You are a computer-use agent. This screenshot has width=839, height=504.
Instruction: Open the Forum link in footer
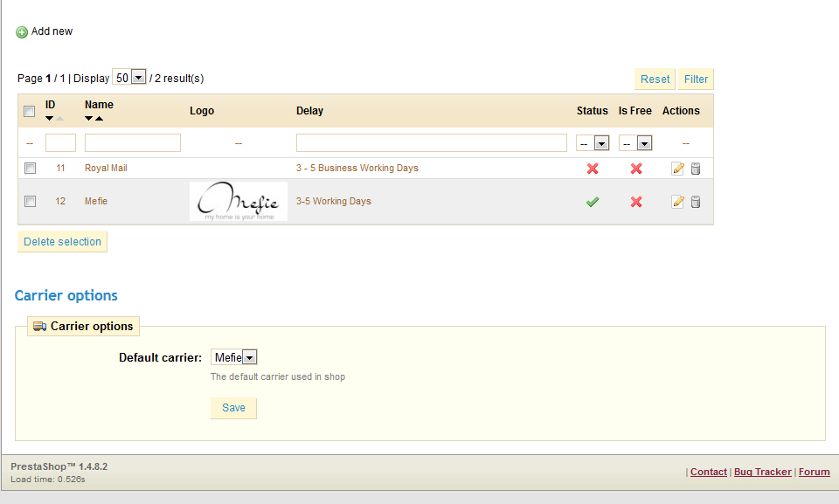814,472
